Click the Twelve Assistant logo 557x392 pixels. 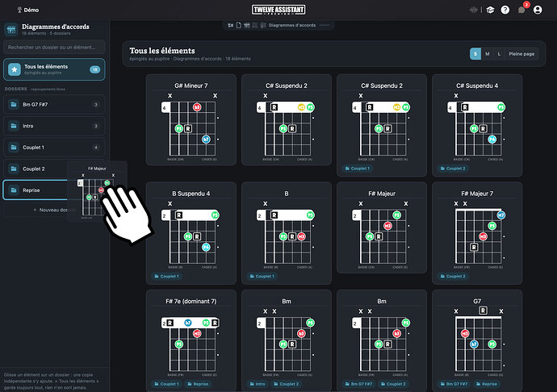pos(278,10)
